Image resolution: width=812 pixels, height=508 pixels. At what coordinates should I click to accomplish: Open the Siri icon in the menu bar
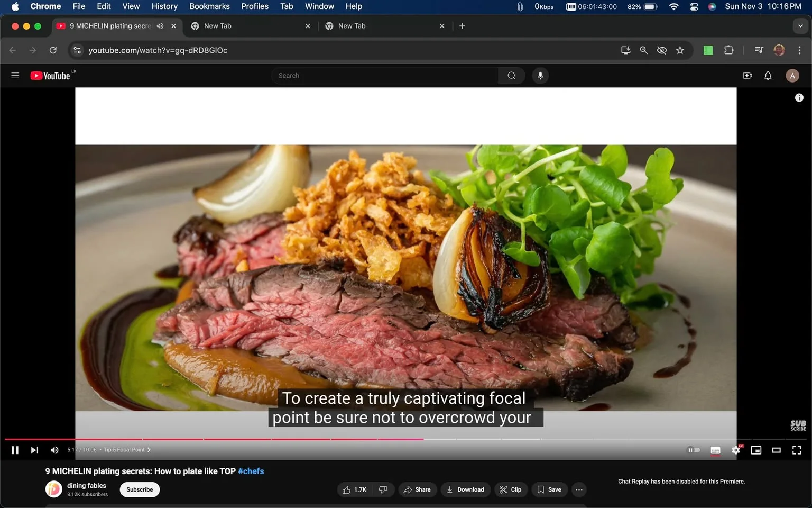(712, 6)
